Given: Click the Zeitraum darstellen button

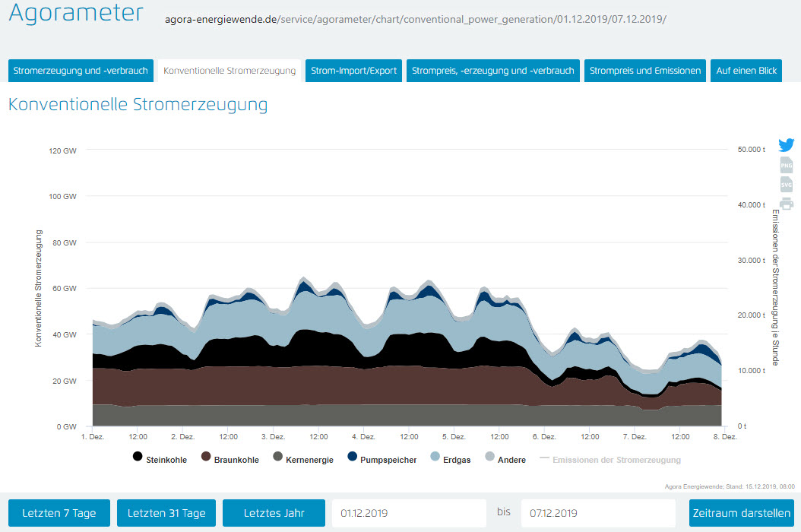Looking at the screenshot, I should 741,513.
